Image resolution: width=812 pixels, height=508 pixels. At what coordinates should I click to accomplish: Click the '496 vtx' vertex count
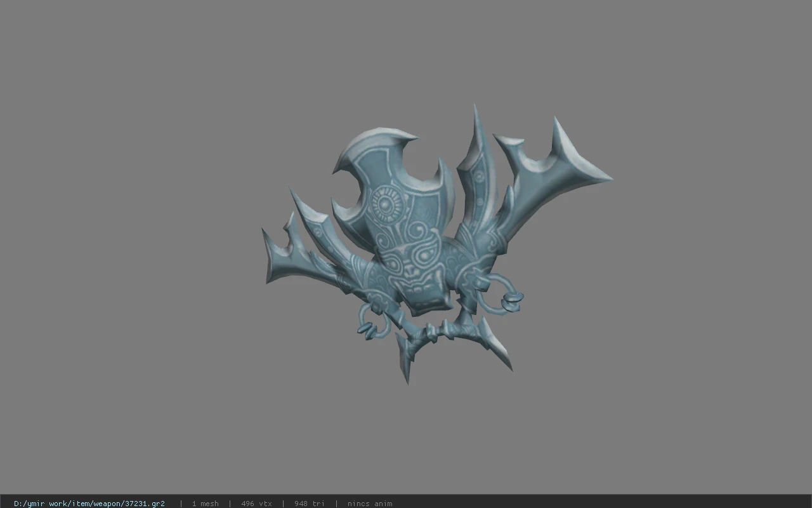[x=257, y=504]
